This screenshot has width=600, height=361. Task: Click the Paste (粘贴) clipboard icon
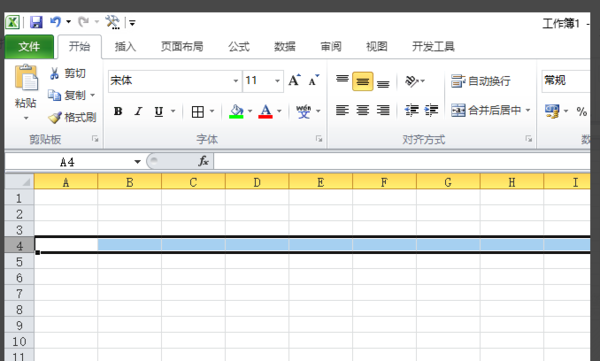click(x=26, y=78)
